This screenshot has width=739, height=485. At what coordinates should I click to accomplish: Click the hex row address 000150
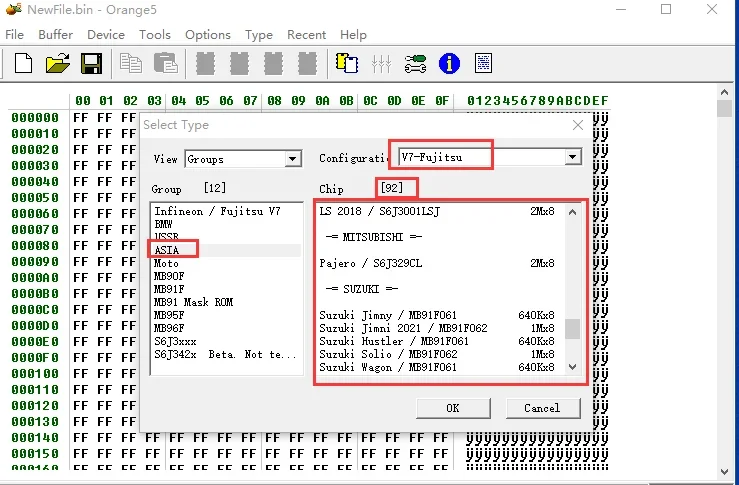coord(35,454)
